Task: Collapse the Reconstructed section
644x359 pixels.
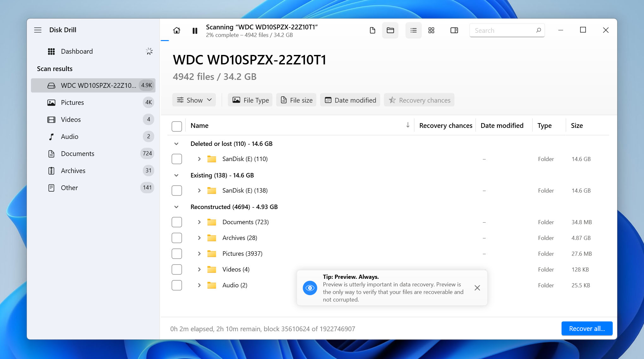Action: coord(176,206)
